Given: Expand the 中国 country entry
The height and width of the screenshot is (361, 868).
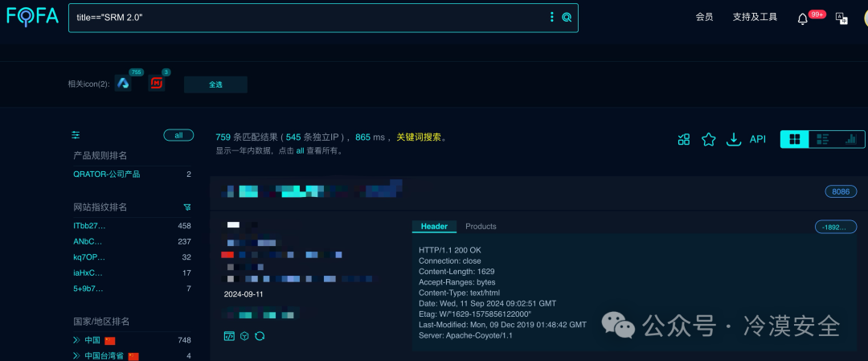Looking at the screenshot, I should [x=77, y=340].
